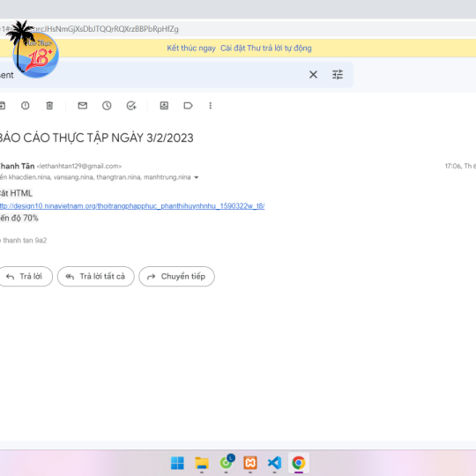Add to Tasks checkmark icon
476x476 pixels.
click(x=131, y=106)
